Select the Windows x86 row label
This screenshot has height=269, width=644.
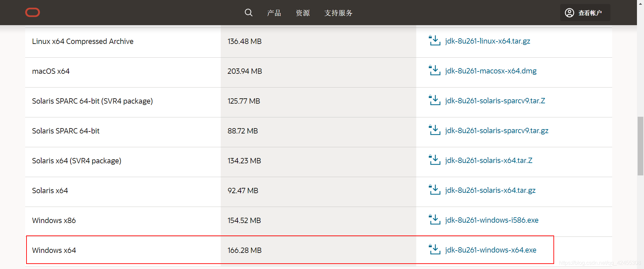54,220
